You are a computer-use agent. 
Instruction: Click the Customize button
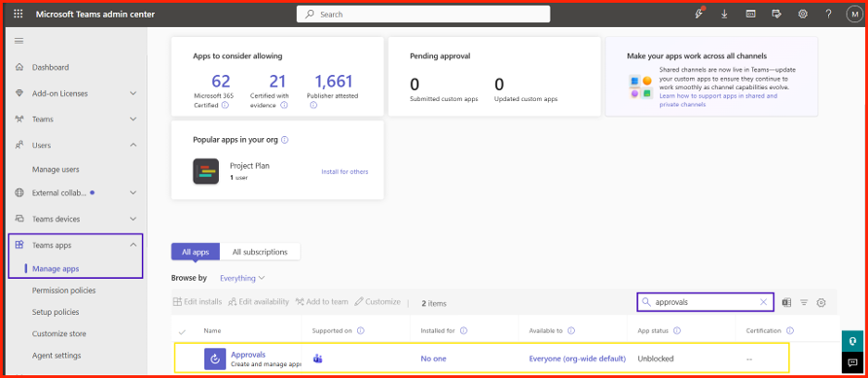tap(377, 302)
